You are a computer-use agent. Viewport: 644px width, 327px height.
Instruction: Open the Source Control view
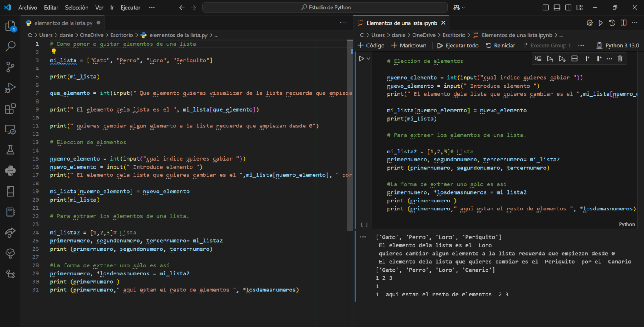click(x=10, y=67)
